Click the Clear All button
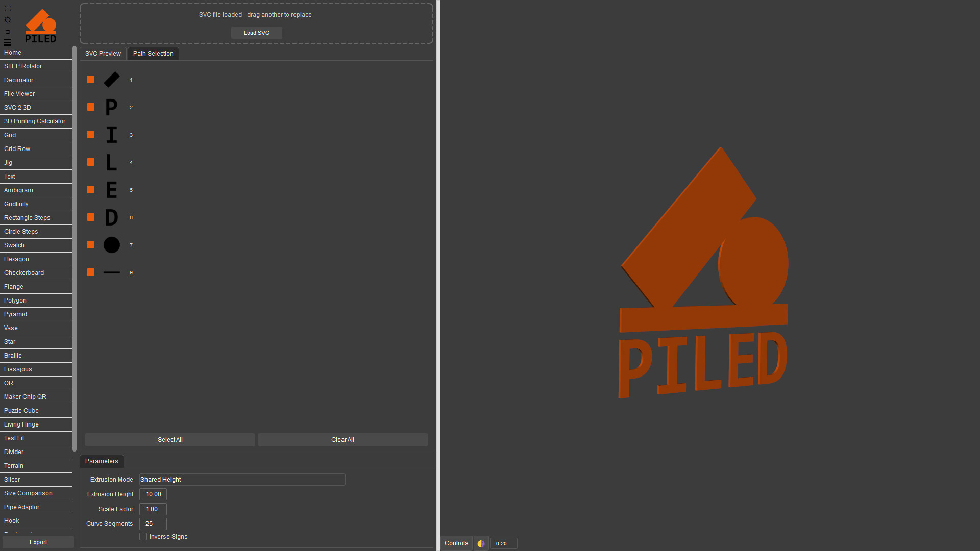Viewport: 980px width, 551px height. point(342,440)
